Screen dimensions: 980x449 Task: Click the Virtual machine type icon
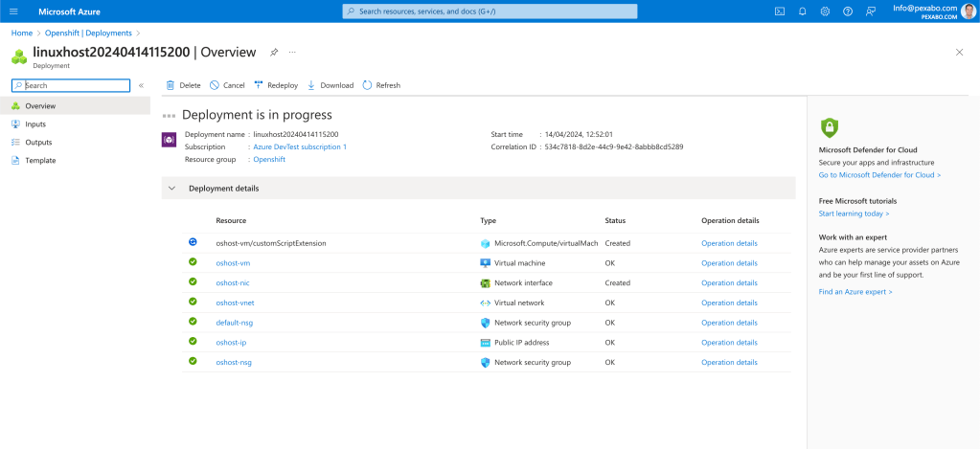(485, 263)
